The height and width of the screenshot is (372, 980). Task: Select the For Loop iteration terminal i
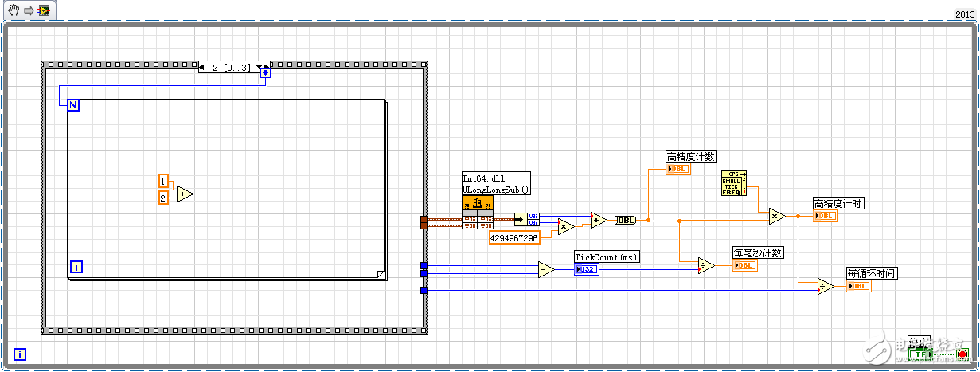(76, 267)
